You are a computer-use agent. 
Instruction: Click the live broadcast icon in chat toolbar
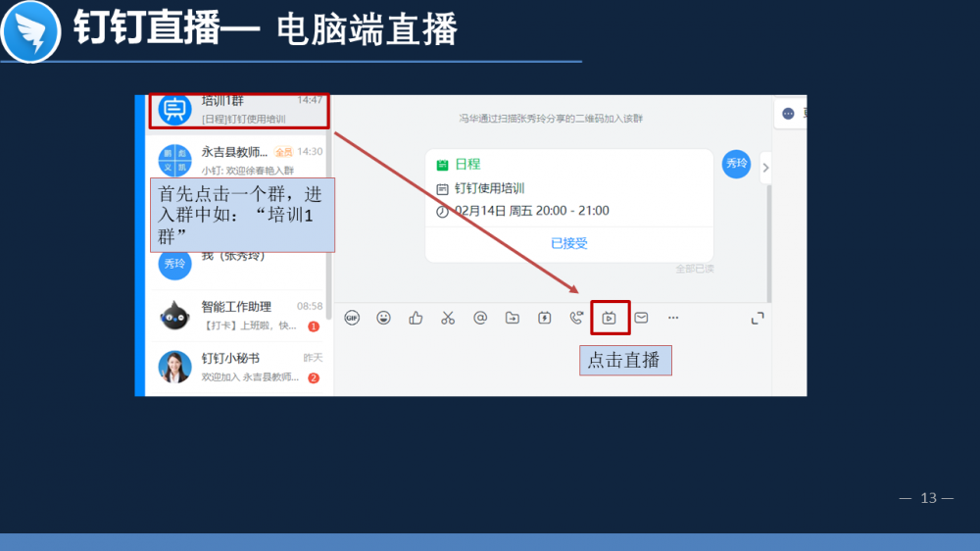click(610, 318)
